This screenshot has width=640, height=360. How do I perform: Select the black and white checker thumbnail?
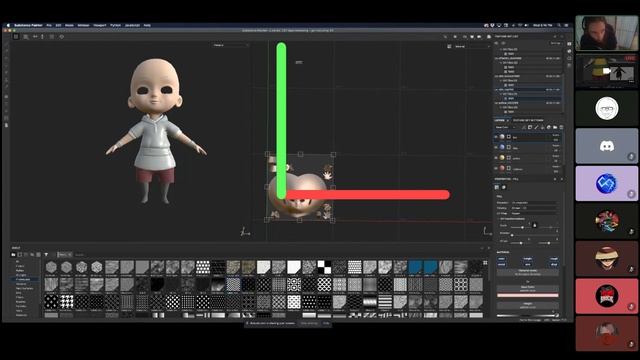(x=324, y=267)
